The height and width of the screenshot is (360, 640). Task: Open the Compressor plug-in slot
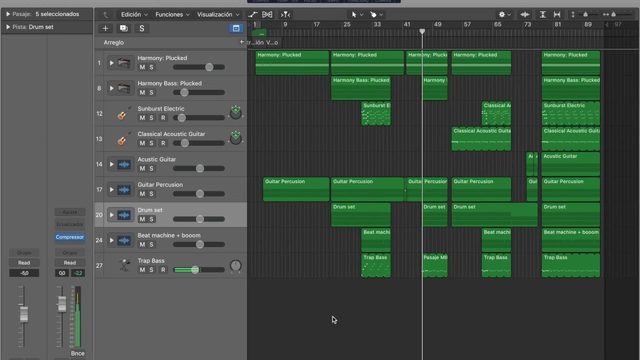coord(70,237)
